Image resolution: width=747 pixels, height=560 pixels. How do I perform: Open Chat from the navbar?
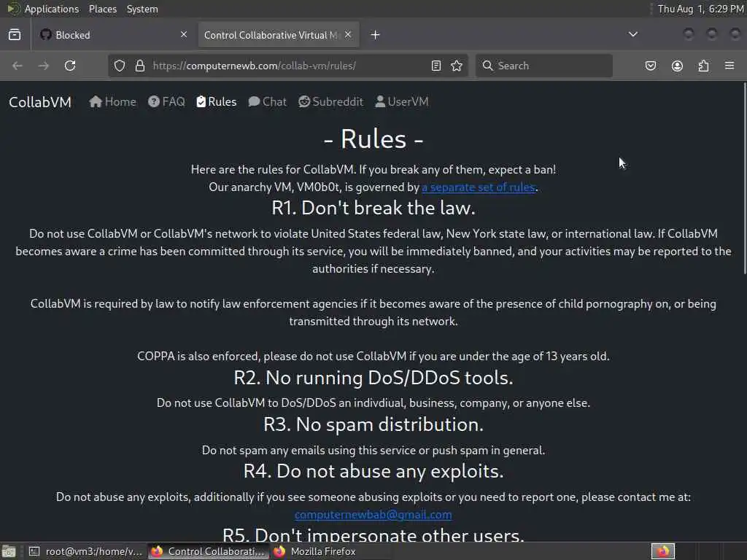[267, 101]
